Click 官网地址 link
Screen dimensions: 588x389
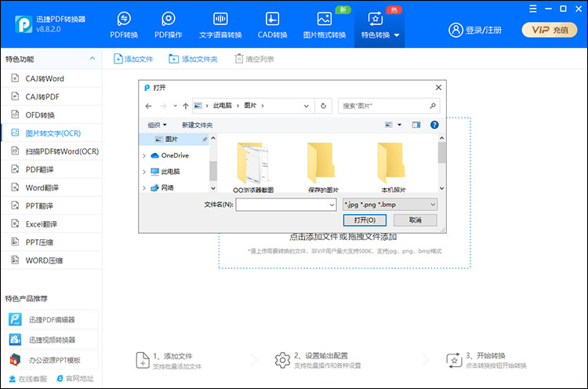75,379
